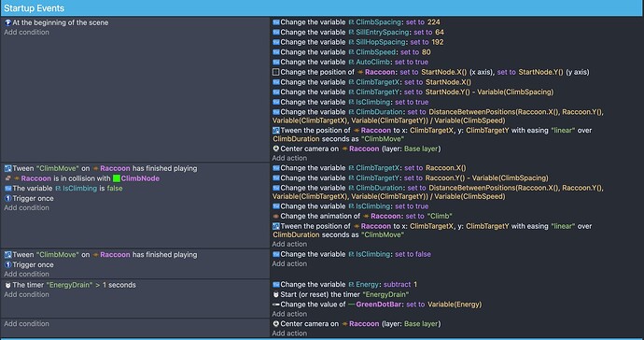Click the timer icon beside "Start (or reset) the timer"
This screenshot has width=644, height=340.
point(276,294)
